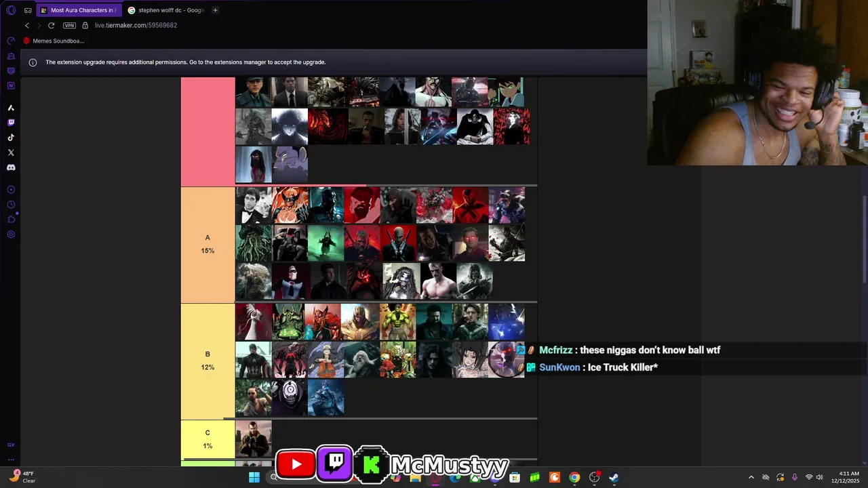
Task: Switch to stephen wolff dc Google tab
Action: click(166, 10)
